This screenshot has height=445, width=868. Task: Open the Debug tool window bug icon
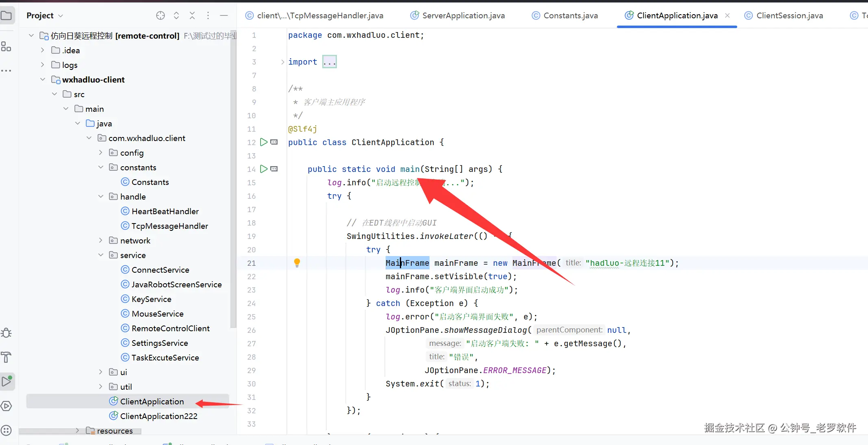click(x=7, y=333)
